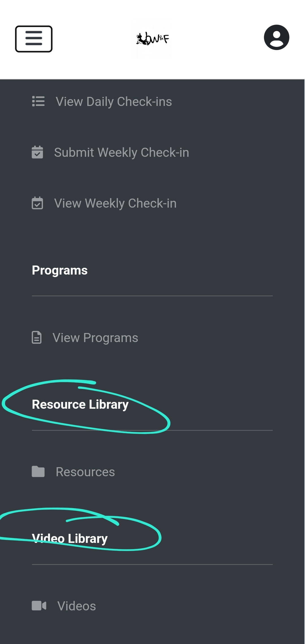Open View Programs page
Screen dimensions: 305x644
(95, 338)
